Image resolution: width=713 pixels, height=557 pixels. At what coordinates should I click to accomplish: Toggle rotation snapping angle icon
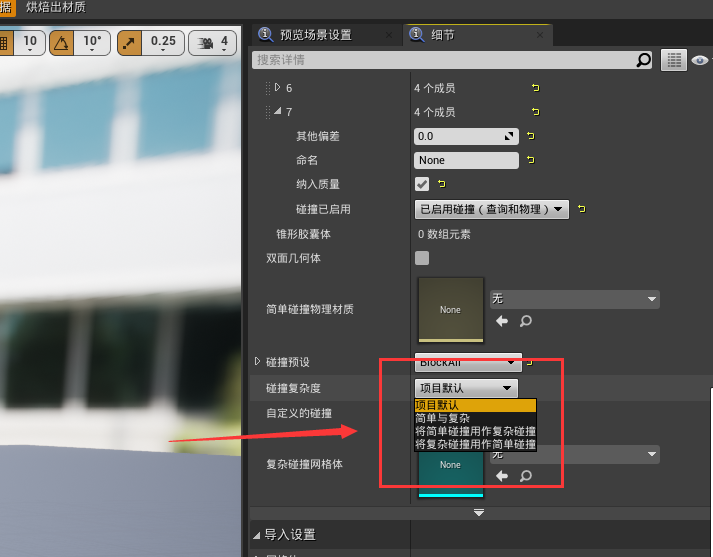(62, 42)
